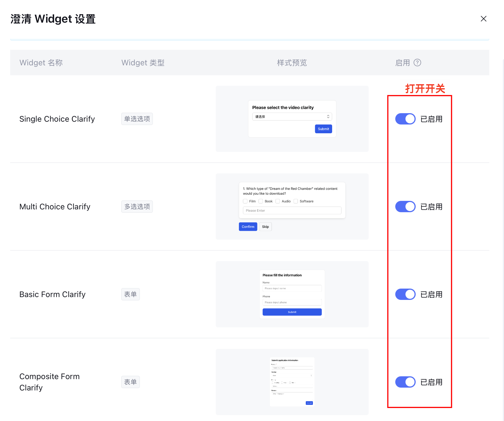Click the 单选选项 type tag
504x421 pixels.
(137, 119)
